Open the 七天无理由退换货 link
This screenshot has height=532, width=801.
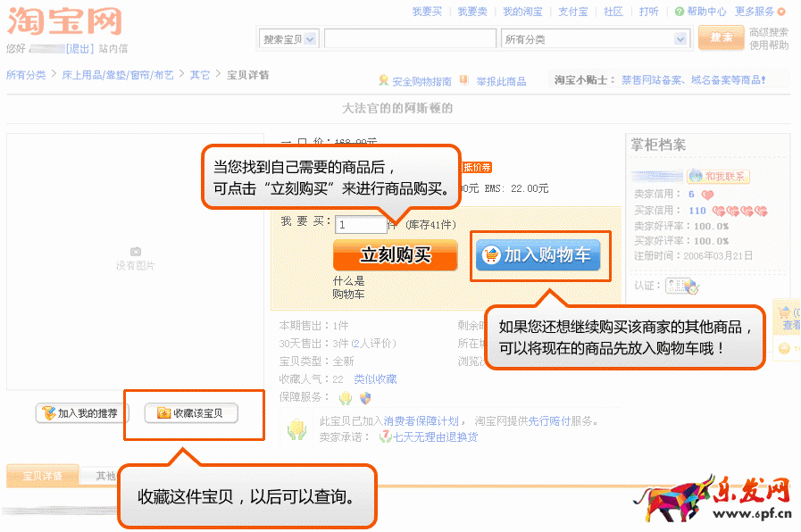(x=435, y=436)
